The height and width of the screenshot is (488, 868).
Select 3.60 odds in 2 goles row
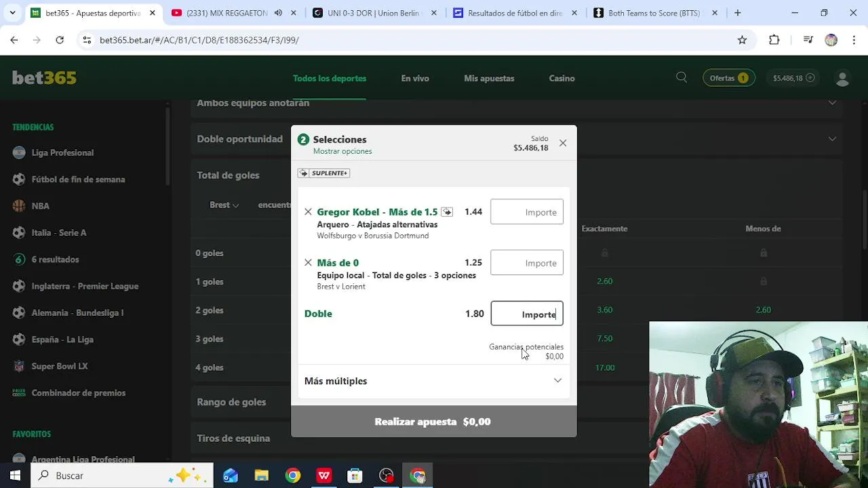pyautogui.click(x=605, y=310)
